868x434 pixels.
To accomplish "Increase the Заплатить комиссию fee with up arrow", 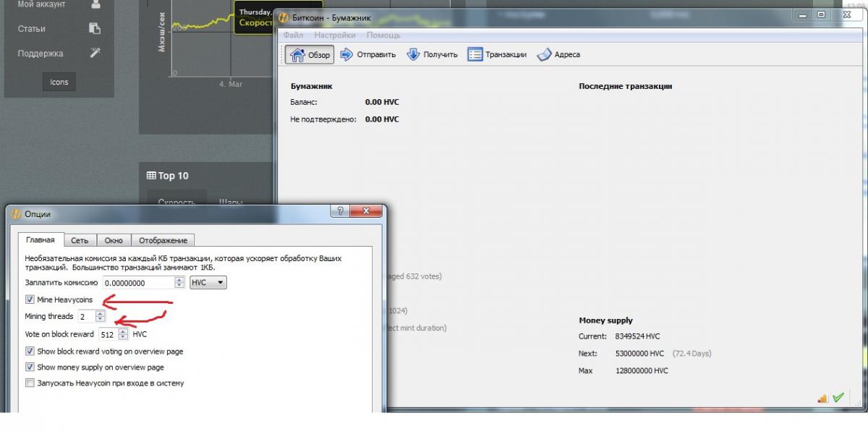I will click(x=180, y=280).
